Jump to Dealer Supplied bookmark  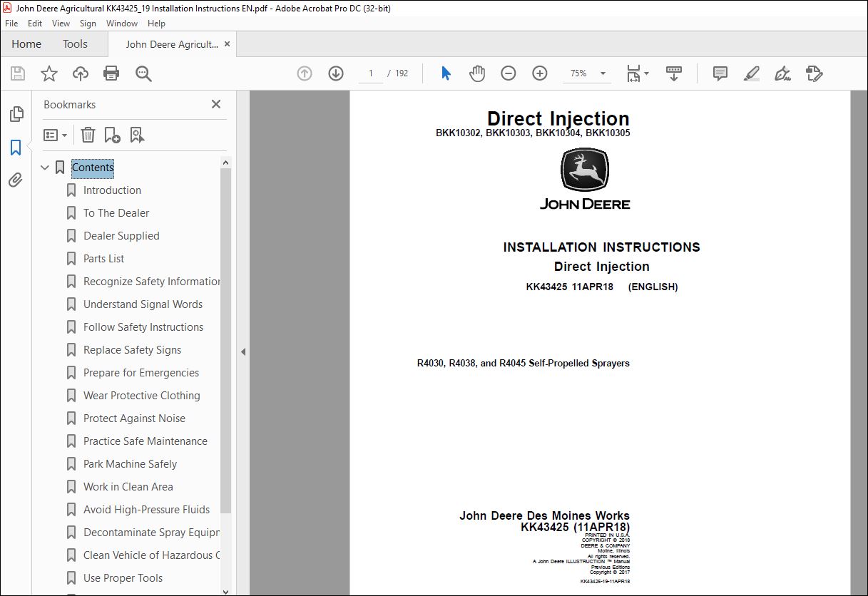[x=121, y=236]
